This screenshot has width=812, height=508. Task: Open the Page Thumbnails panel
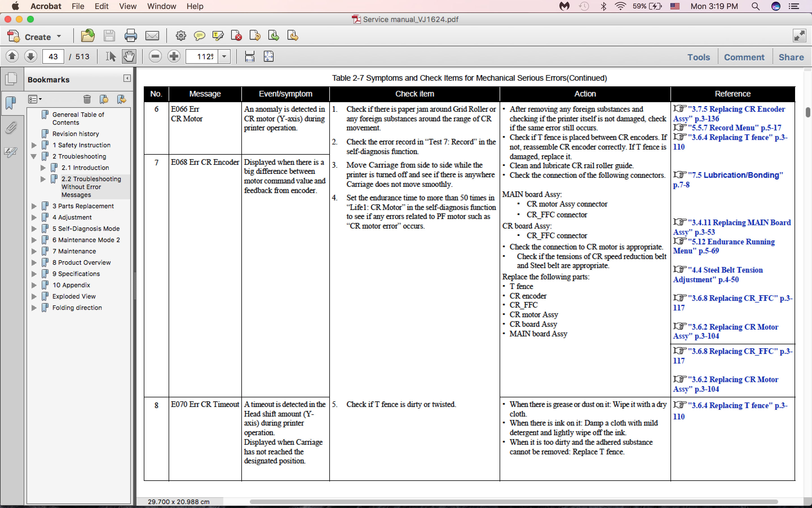tap(11, 79)
